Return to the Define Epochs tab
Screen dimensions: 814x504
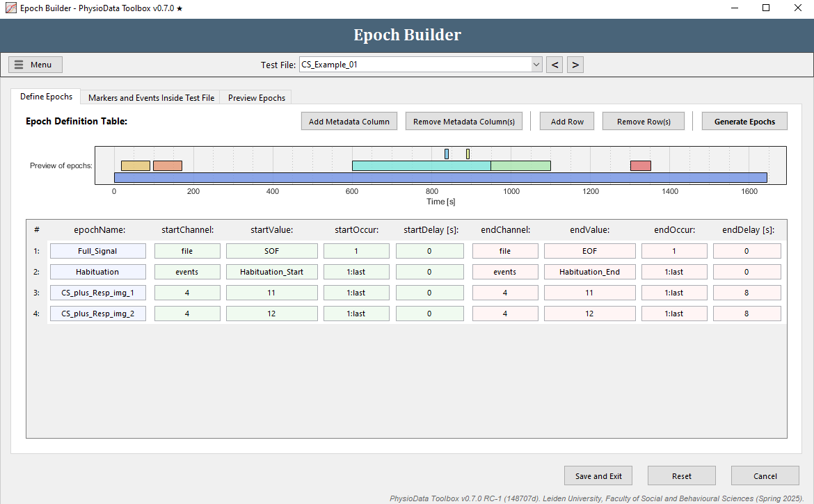[x=45, y=97]
